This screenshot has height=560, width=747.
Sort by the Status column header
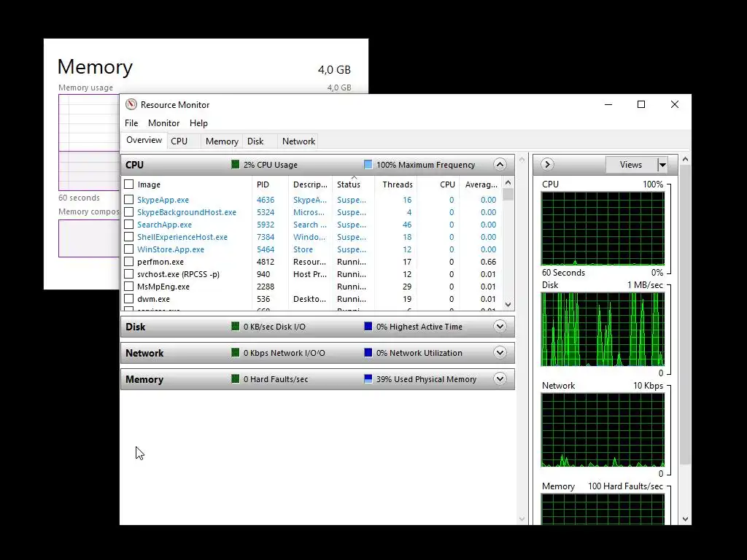(x=353, y=184)
